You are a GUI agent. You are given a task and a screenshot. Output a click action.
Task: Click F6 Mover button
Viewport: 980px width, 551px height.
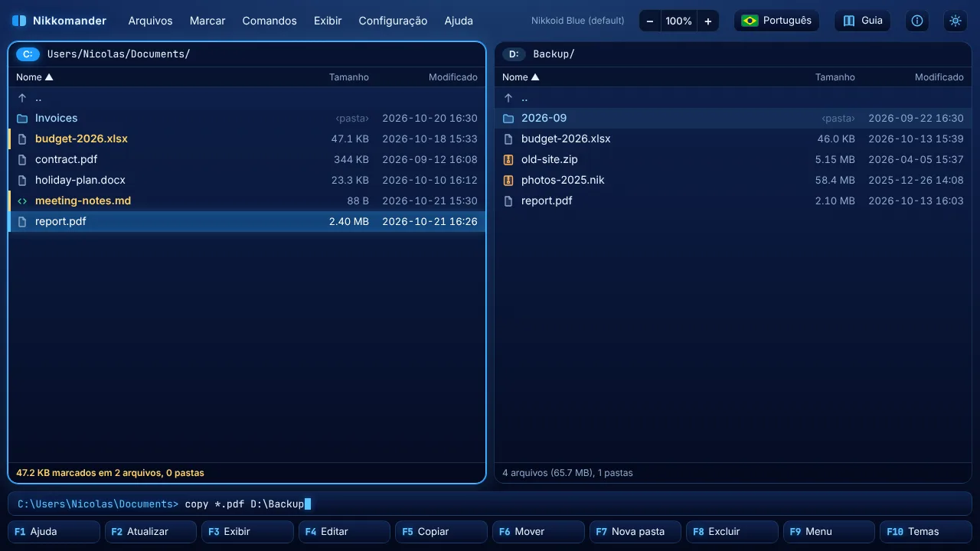click(x=538, y=531)
